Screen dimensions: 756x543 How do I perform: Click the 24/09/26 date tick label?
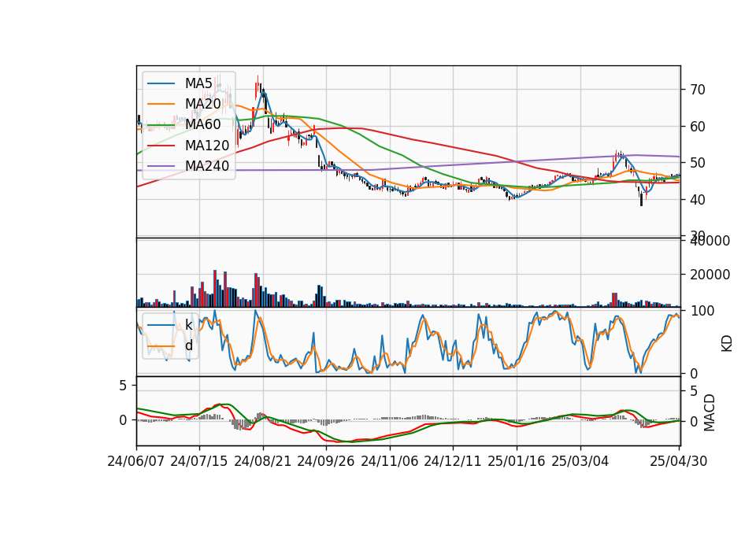[326, 461]
